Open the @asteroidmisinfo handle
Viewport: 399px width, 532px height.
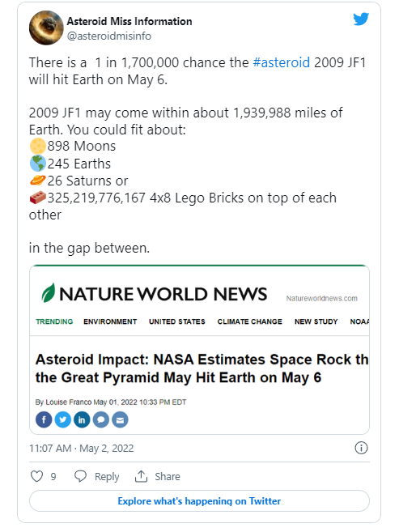coord(109,36)
